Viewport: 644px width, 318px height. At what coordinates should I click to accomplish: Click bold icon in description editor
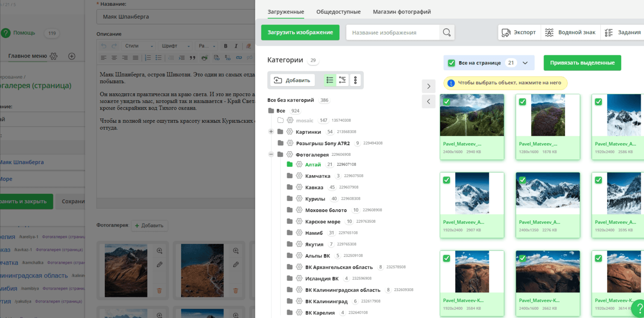pyautogui.click(x=225, y=46)
